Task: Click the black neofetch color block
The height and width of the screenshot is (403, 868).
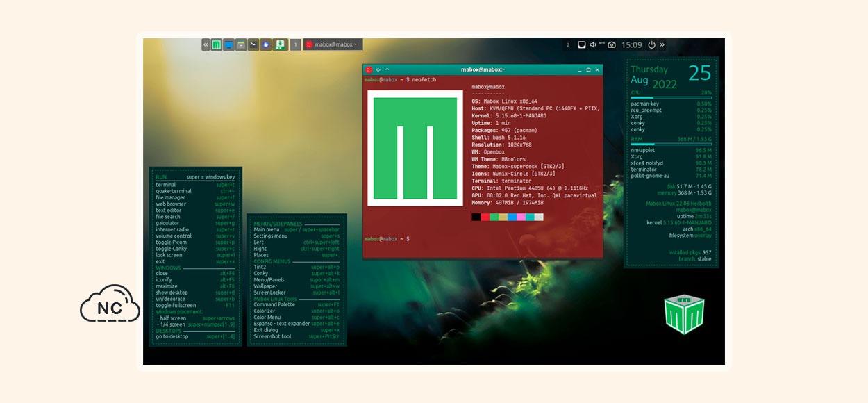Action: tap(476, 217)
